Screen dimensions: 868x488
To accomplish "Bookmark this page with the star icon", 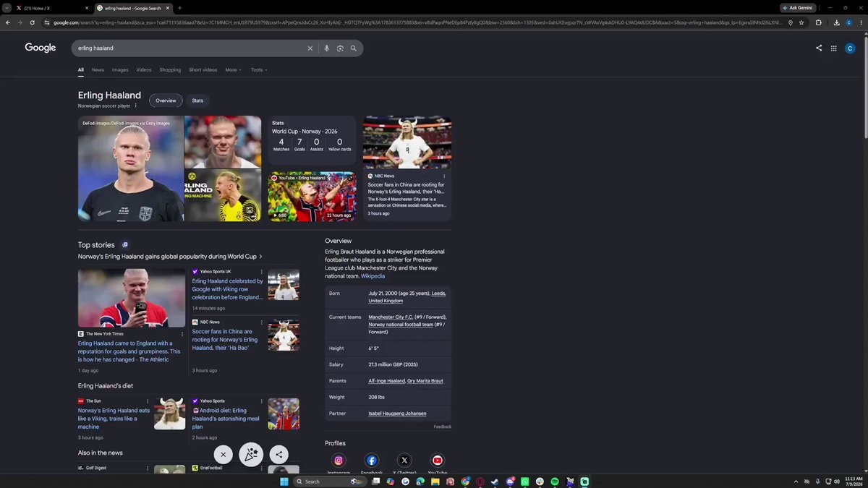I will coord(801,22).
